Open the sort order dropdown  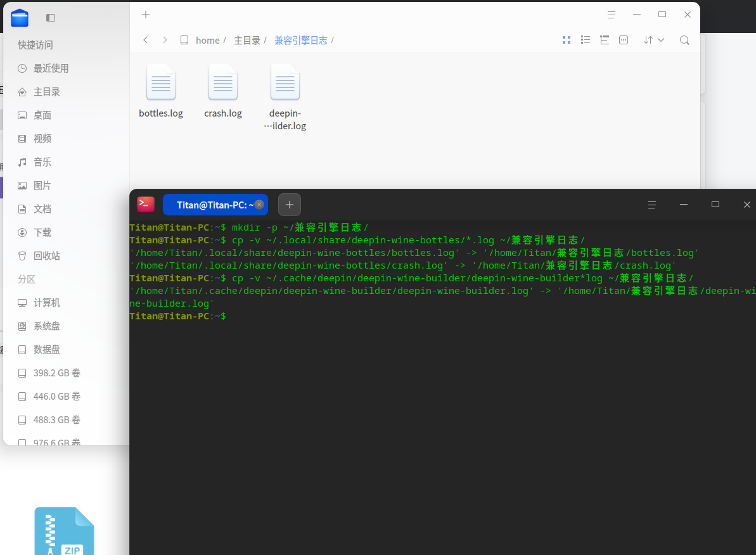pyautogui.click(x=653, y=40)
